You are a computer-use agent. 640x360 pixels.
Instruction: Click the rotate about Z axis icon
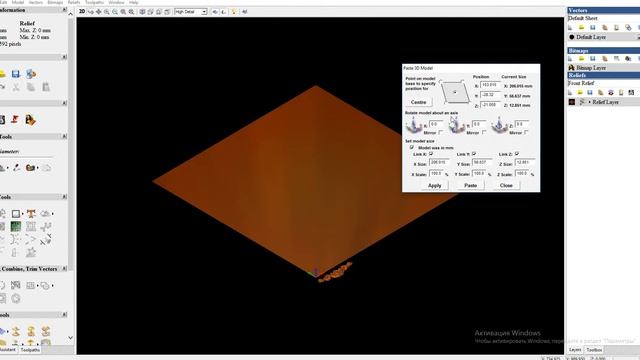499,125
